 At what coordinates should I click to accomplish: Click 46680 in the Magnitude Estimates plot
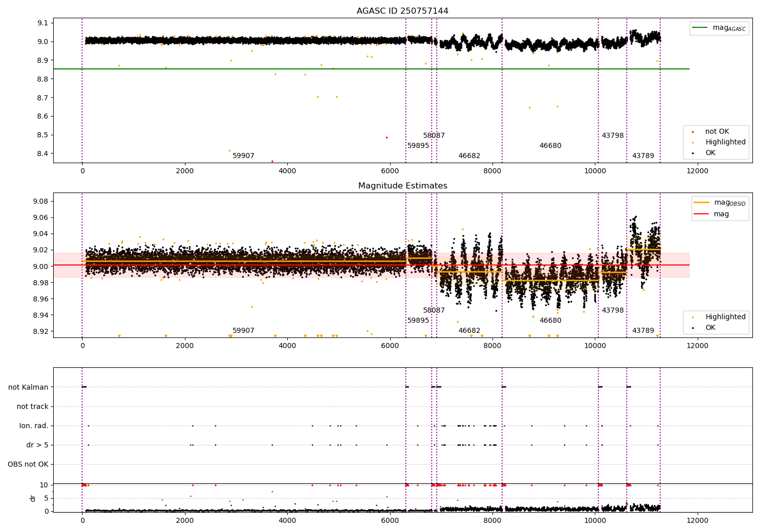(550, 321)
